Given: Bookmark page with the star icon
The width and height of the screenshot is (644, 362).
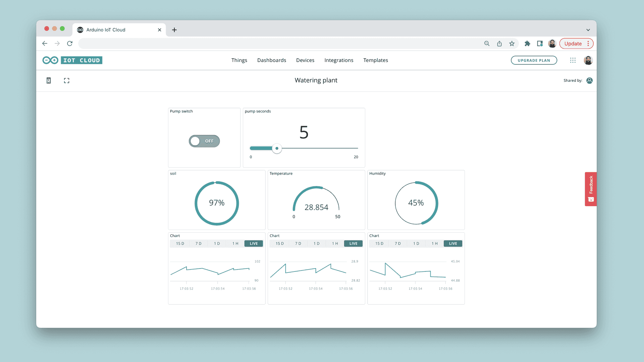Looking at the screenshot, I should point(512,44).
